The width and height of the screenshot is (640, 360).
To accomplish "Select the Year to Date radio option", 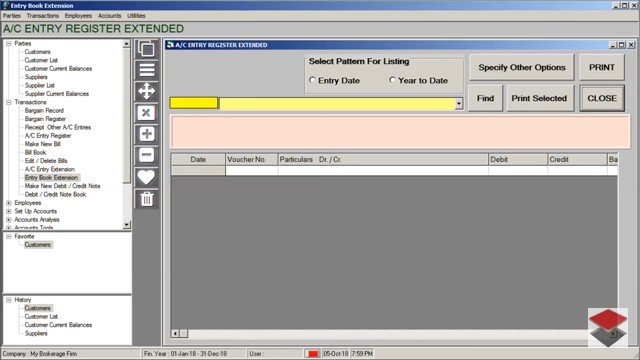I will click(x=392, y=80).
